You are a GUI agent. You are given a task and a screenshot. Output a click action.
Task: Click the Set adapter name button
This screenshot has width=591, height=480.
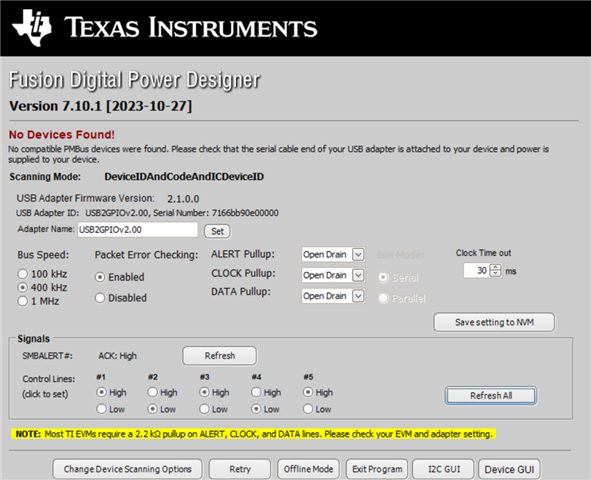pyautogui.click(x=217, y=231)
